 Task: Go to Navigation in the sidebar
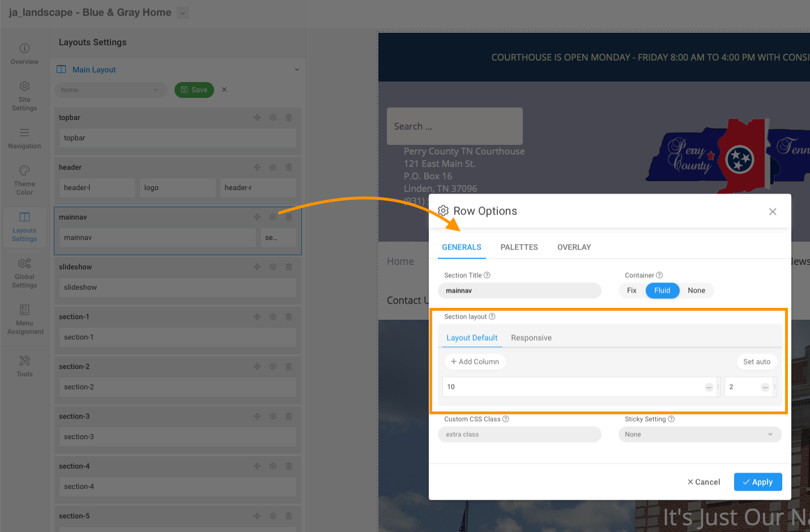coord(24,138)
